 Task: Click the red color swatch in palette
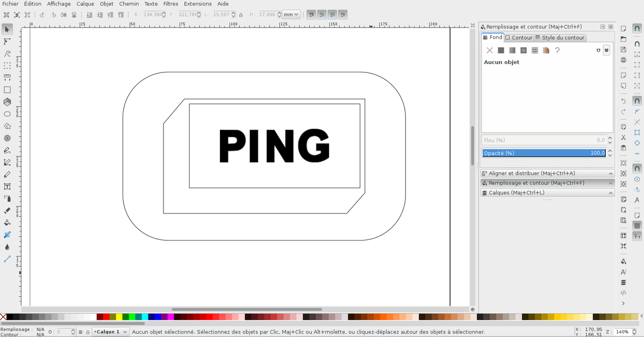(106, 317)
